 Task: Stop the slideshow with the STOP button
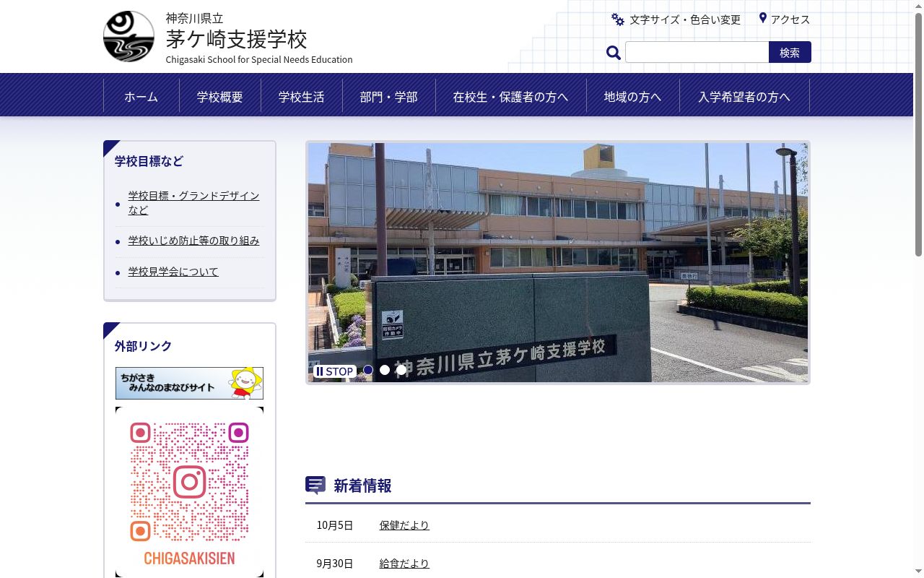[x=334, y=371]
